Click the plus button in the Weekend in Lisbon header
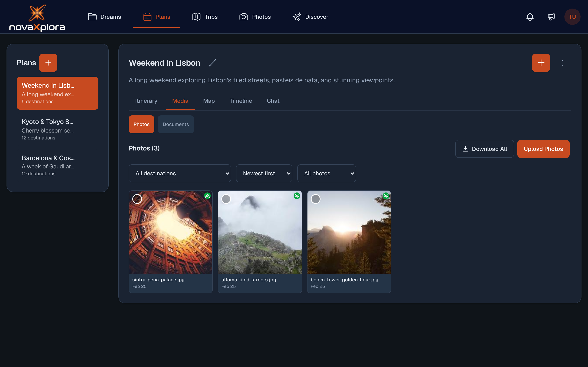This screenshot has width=588, height=367. point(541,63)
